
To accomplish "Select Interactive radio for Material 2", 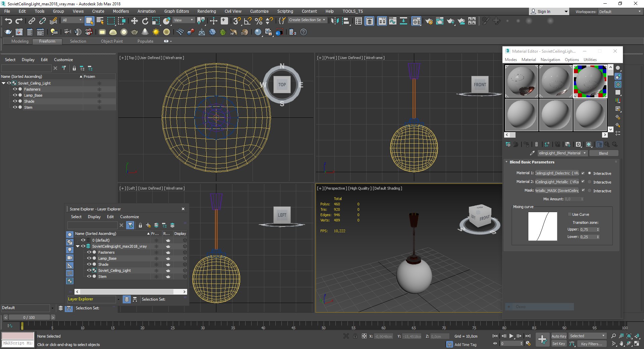I will (x=590, y=182).
